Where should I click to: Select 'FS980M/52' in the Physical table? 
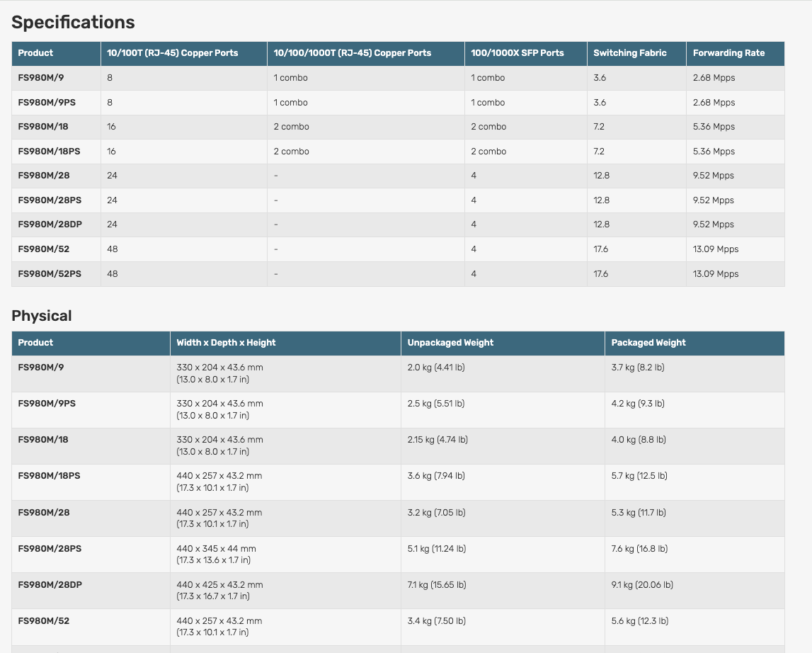pyautogui.click(x=43, y=621)
